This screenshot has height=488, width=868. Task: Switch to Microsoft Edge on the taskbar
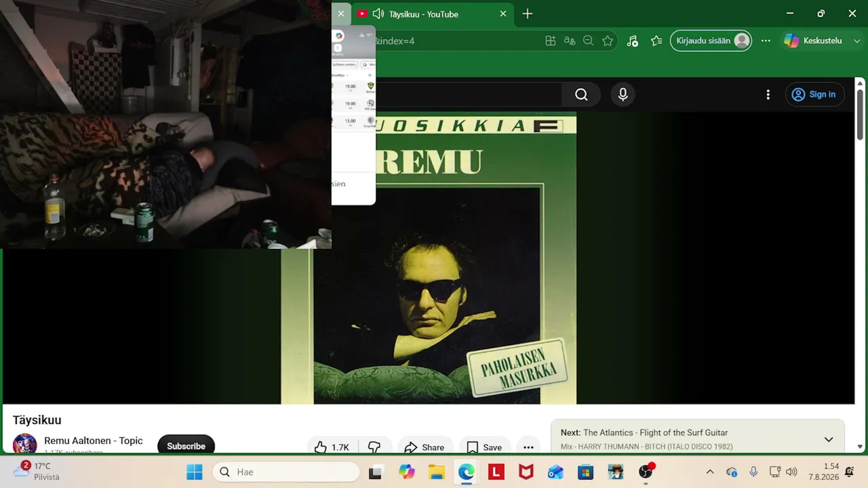(x=466, y=472)
